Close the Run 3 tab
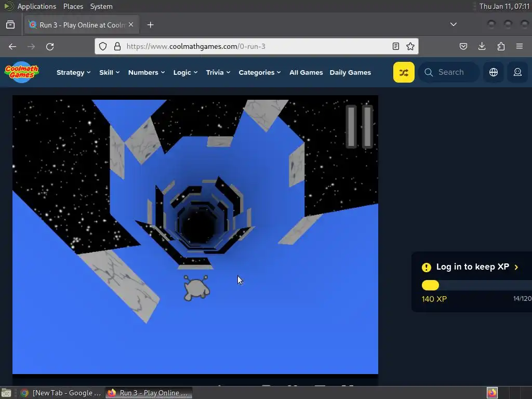This screenshot has height=399, width=532. 131,25
